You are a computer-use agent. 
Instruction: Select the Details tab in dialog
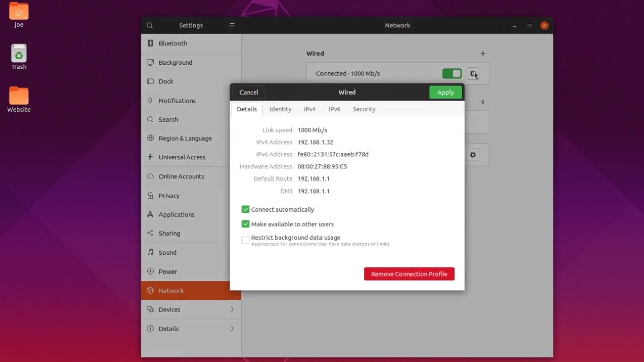247,109
